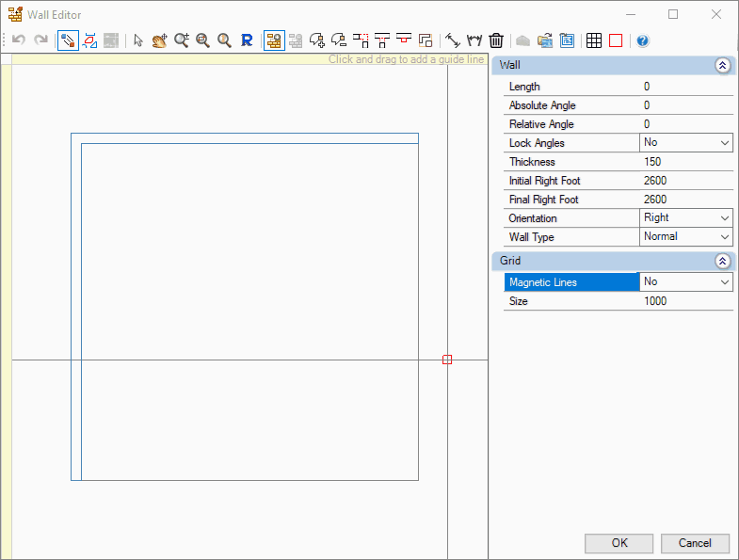Activate the pan hand tool
This screenshot has height=560, width=739.
coord(159,40)
